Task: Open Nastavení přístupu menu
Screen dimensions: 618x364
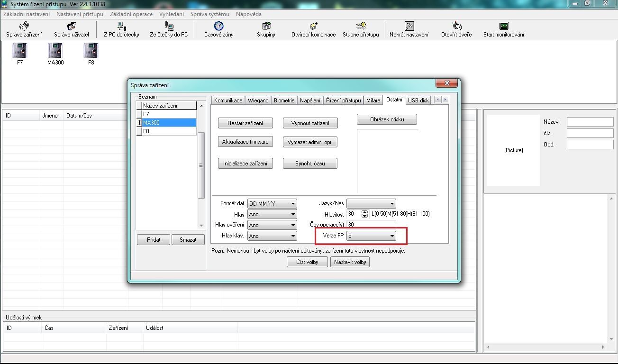Action: coord(80,14)
